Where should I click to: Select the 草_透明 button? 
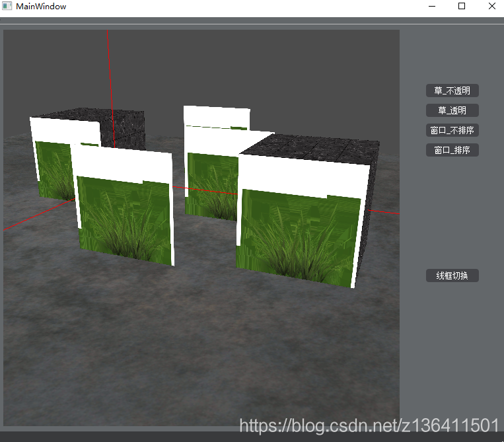[x=452, y=110]
